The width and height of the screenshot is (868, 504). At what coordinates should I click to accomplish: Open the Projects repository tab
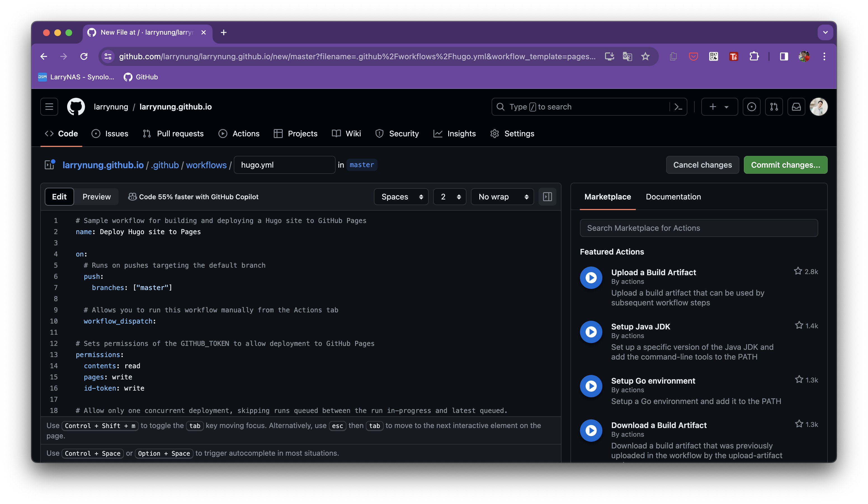(296, 134)
